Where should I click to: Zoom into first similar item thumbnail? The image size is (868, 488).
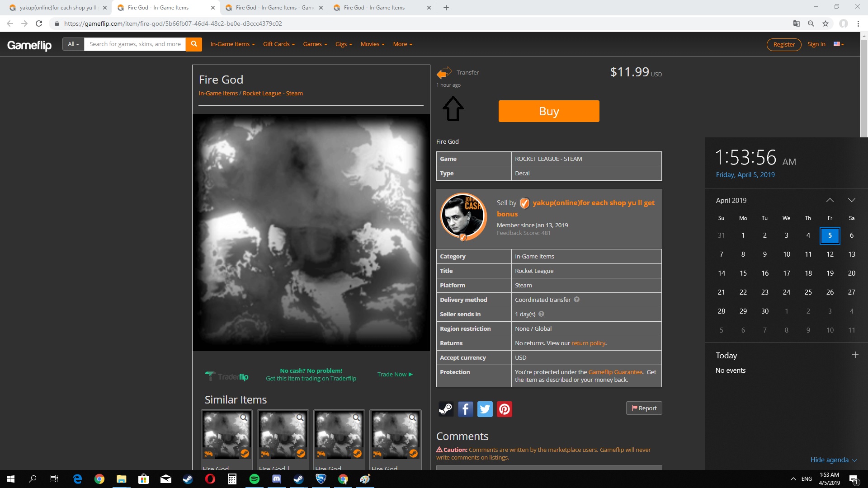click(244, 418)
